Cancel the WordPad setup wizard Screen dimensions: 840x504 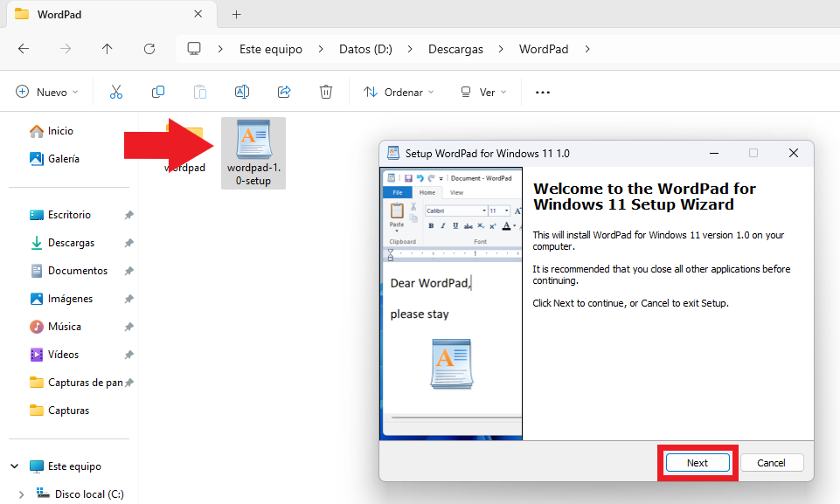(771, 463)
